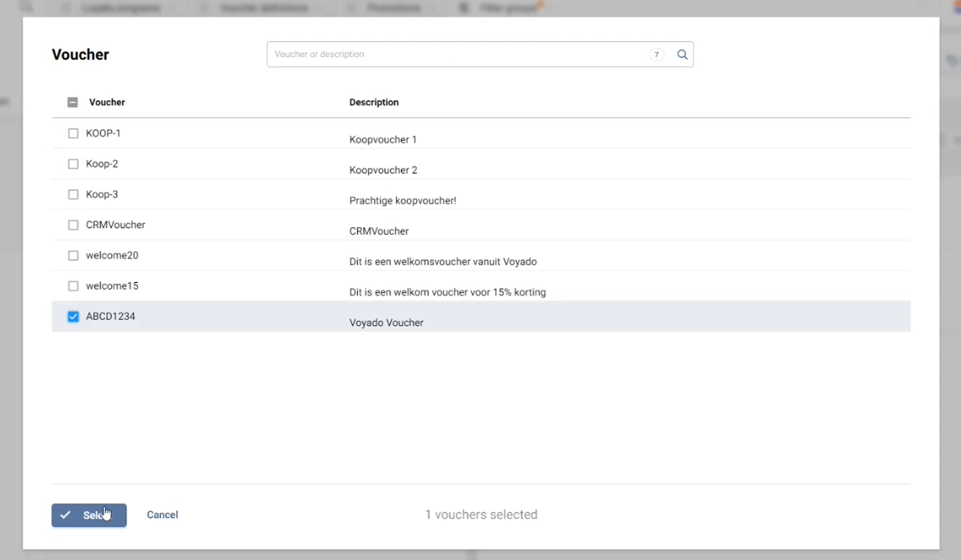
Task: Click the Voucher or description search field
Action: pyautogui.click(x=480, y=55)
